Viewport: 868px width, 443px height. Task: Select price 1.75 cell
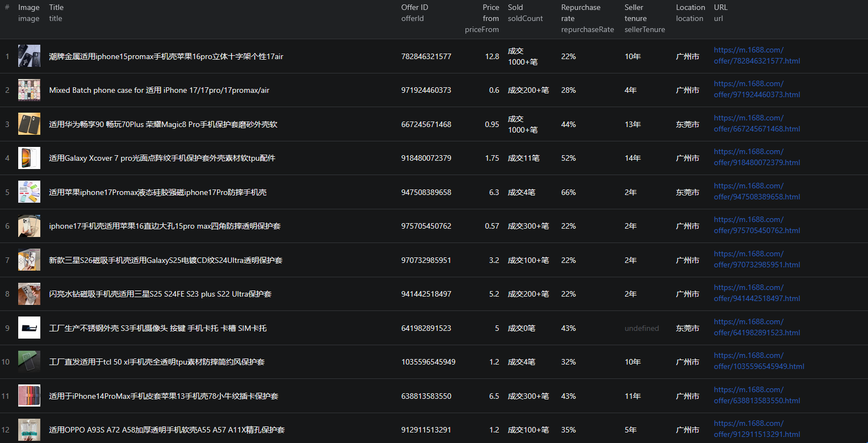(x=492, y=158)
